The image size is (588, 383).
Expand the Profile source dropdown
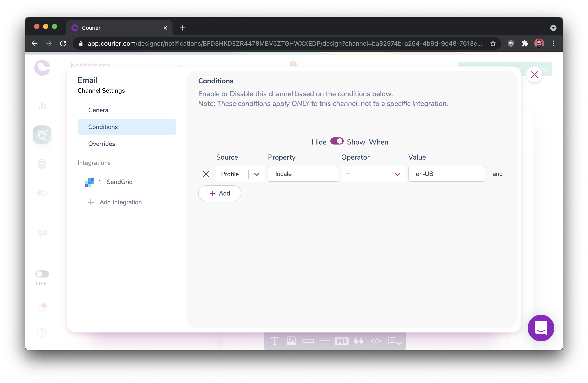tap(257, 174)
